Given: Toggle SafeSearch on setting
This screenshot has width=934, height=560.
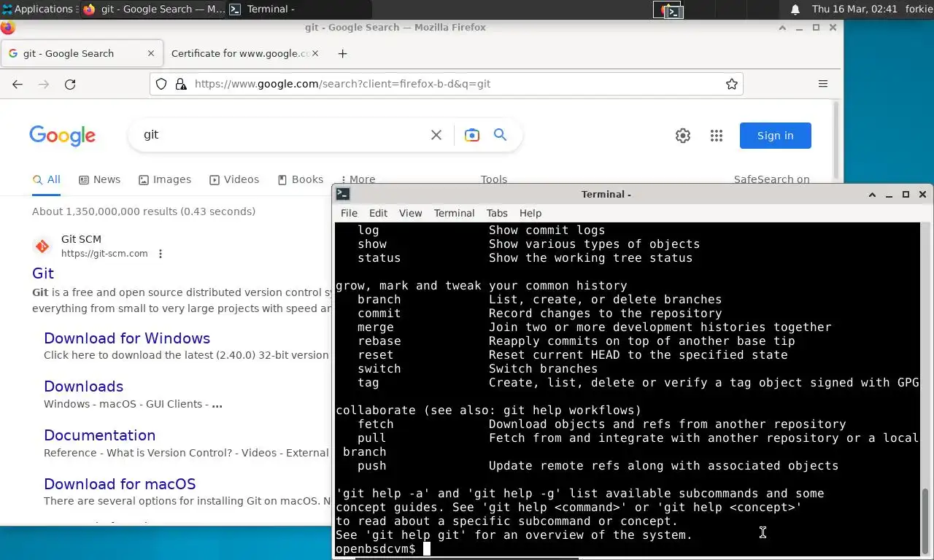Looking at the screenshot, I should [772, 179].
